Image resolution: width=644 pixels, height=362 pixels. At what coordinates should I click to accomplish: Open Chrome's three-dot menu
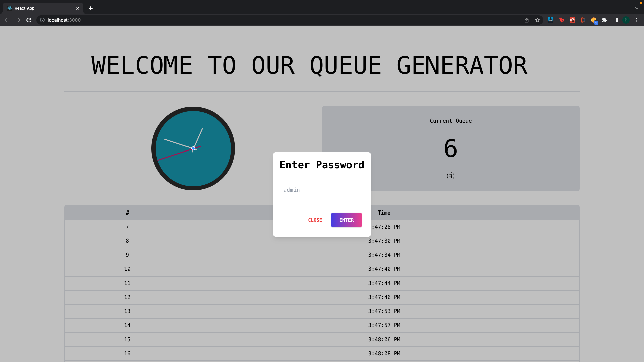tap(637, 20)
